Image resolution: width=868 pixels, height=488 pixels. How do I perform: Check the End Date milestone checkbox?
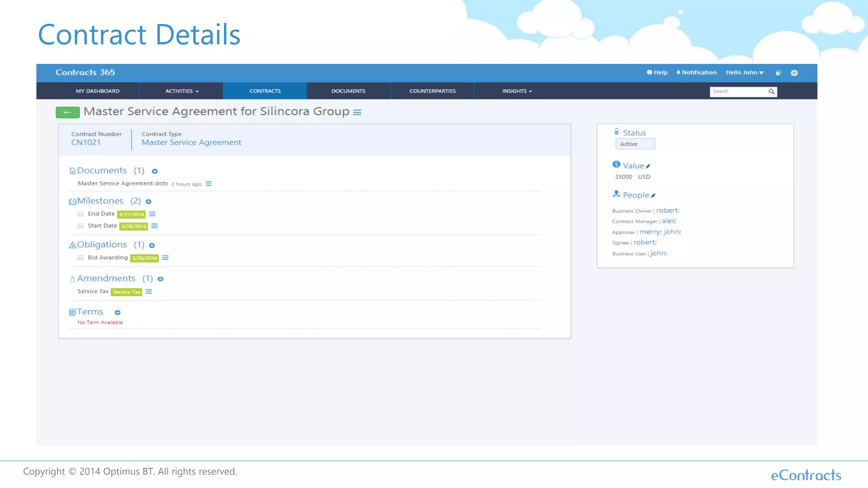tap(81, 214)
